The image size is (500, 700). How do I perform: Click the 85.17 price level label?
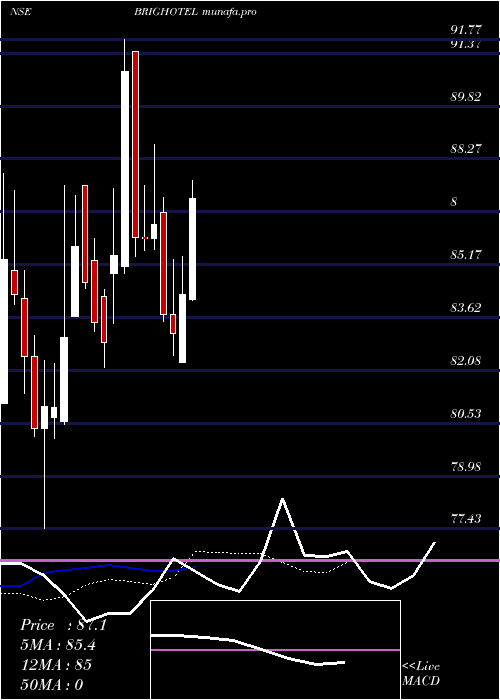click(x=466, y=255)
